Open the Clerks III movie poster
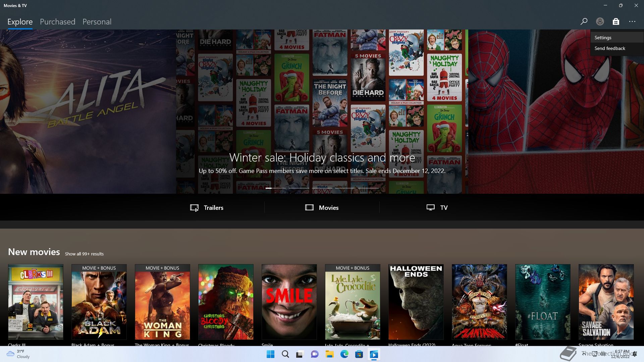Screen dimensions: 644x362 coord(36,302)
